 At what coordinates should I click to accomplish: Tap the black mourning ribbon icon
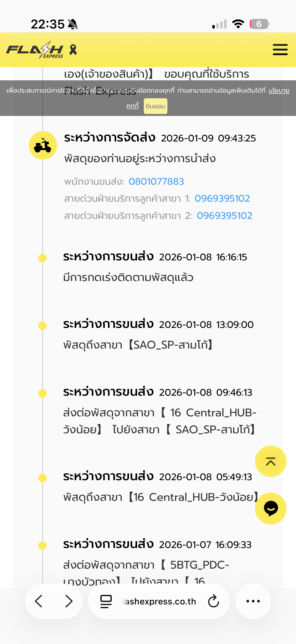(73, 50)
